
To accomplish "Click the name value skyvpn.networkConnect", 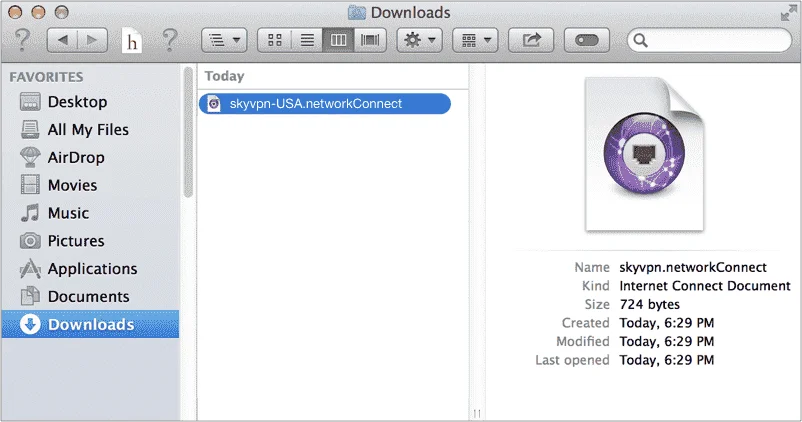I will point(693,268).
